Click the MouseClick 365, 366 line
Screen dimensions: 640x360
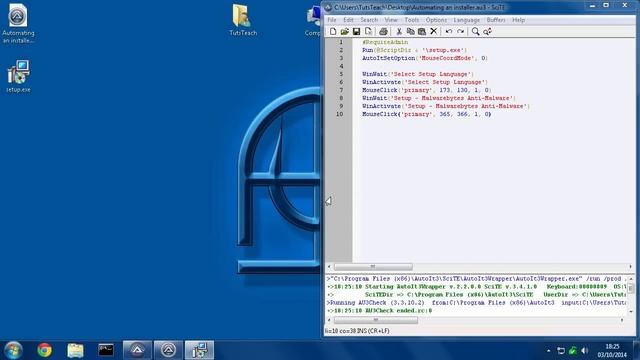(427, 114)
